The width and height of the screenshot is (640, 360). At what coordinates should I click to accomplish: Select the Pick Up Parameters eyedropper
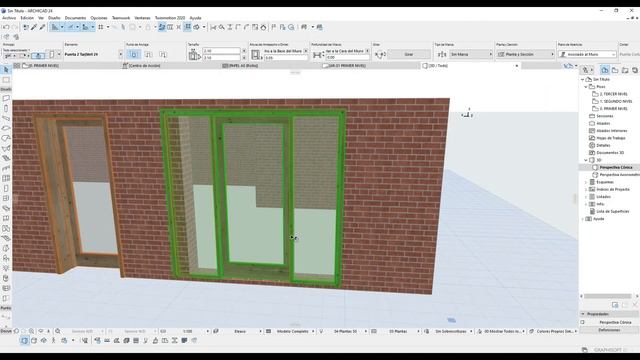click(x=34, y=27)
